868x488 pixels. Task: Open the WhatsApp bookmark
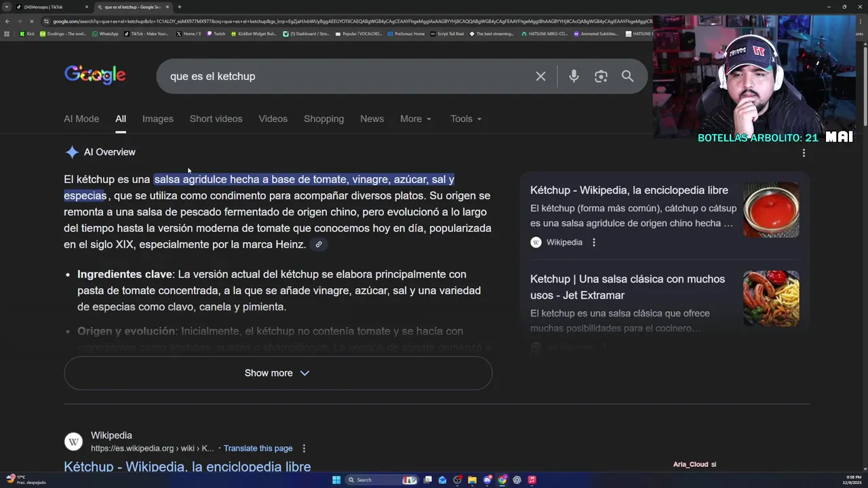pos(104,33)
